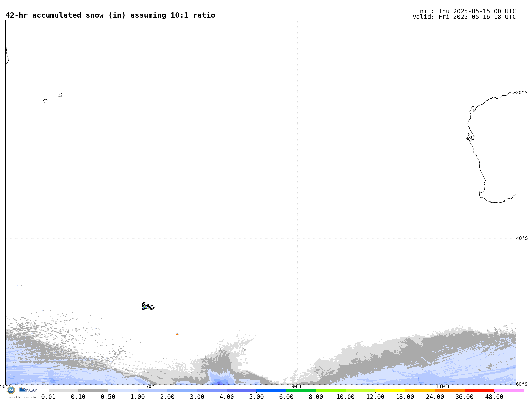Click the yellow-green 10.00–12.00 swatch

coord(361,391)
